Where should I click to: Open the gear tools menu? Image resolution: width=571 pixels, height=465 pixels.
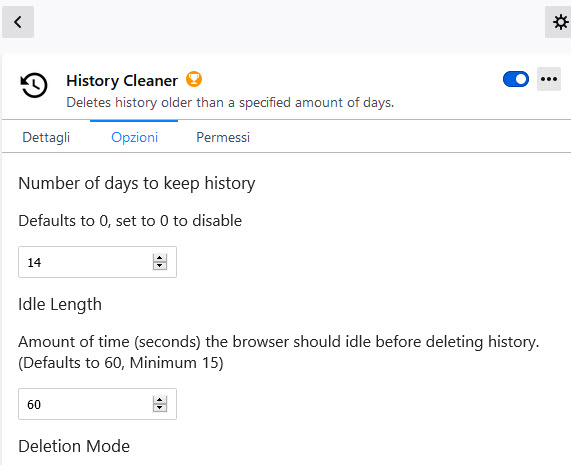(x=560, y=22)
